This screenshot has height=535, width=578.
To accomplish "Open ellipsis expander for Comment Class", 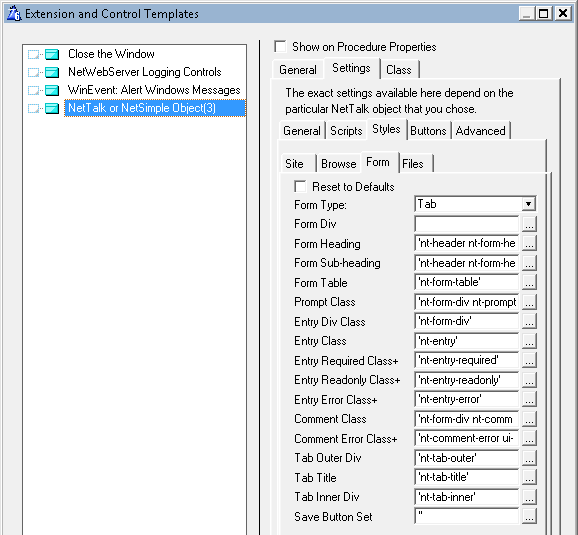I will click(x=529, y=419).
